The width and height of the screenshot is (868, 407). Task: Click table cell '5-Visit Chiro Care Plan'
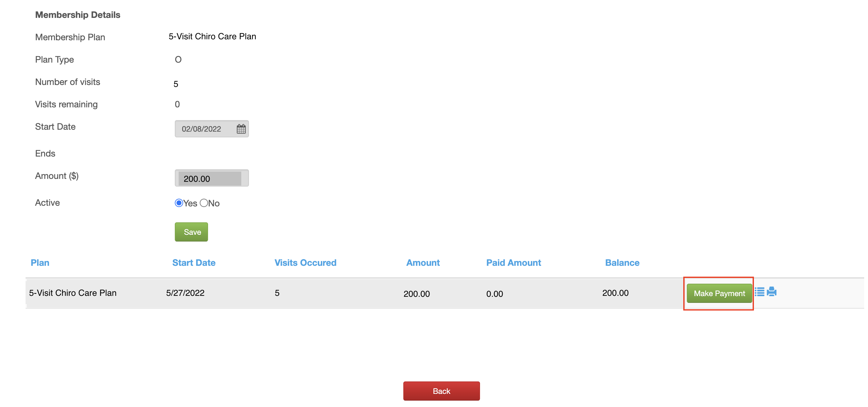pos(73,293)
